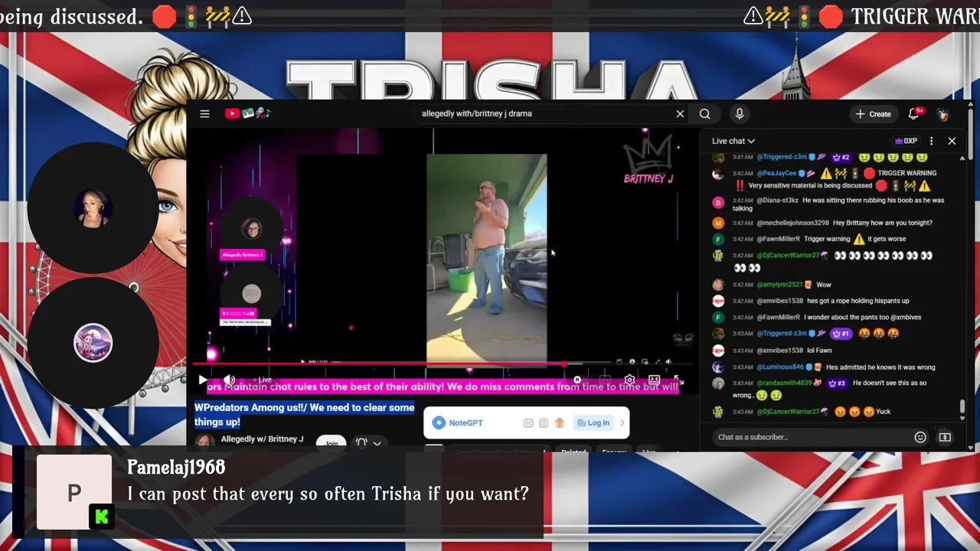This screenshot has width=980, height=551.
Task: Open @Luminous846 chat author name
Action: [x=780, y=367]
